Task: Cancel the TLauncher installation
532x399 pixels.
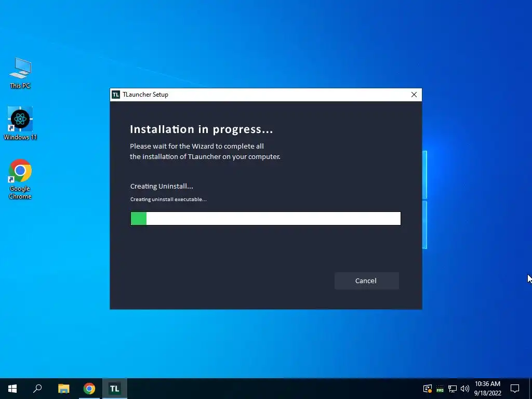Action: 366,281
